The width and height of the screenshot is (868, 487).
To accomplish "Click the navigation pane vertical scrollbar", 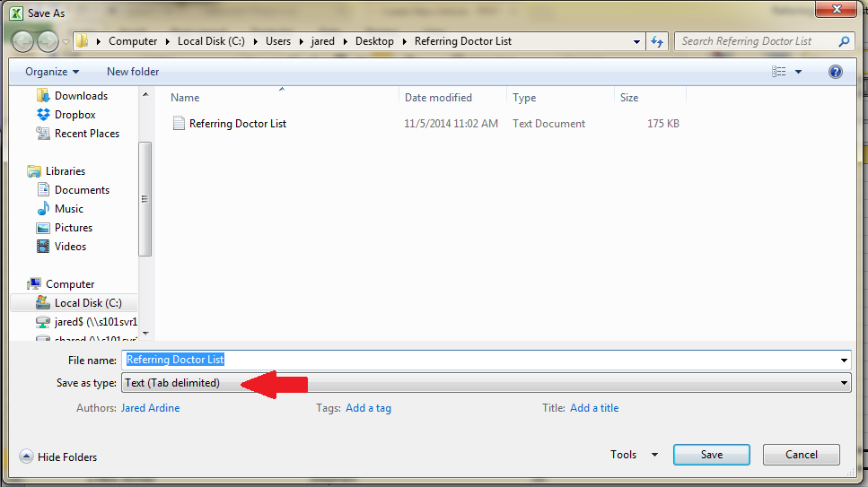I will point(145,199).
